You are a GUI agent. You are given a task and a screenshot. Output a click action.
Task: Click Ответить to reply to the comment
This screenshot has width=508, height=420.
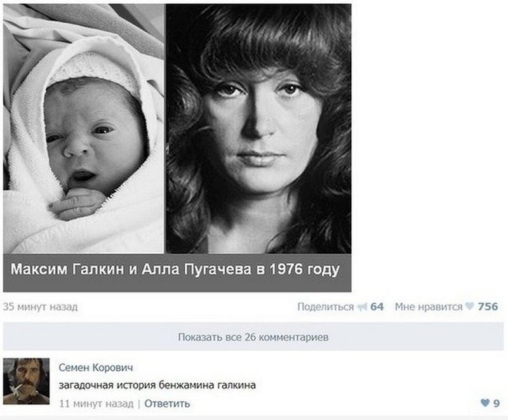click(167, 404)
